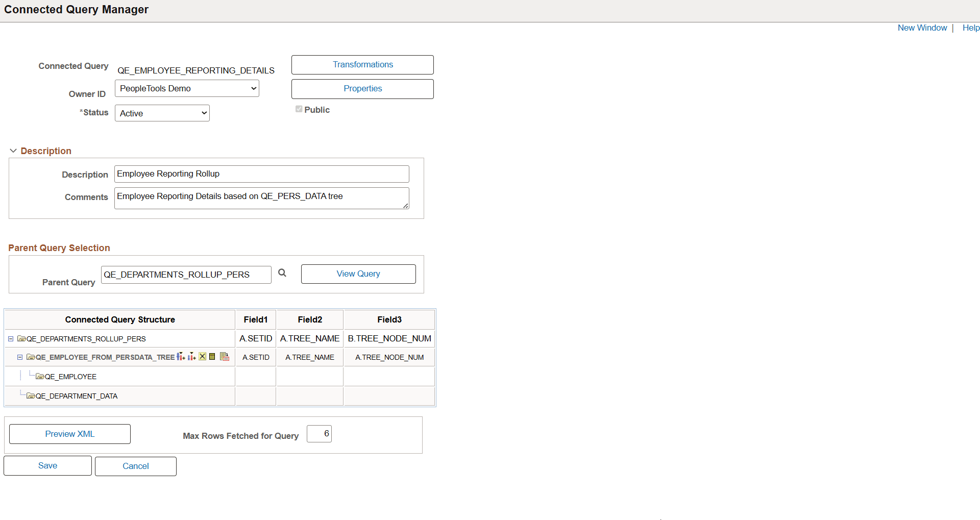This screenshot has height=520, width=980.
Task: Click the Max Rows Fetched input field
Action: click(x=318, y=433)
